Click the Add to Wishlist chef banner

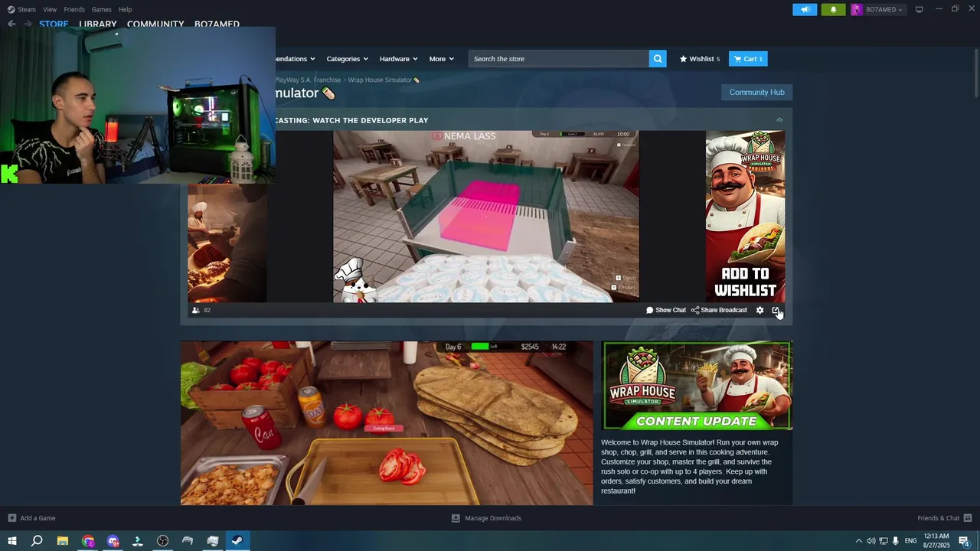[x=745, y=217]
